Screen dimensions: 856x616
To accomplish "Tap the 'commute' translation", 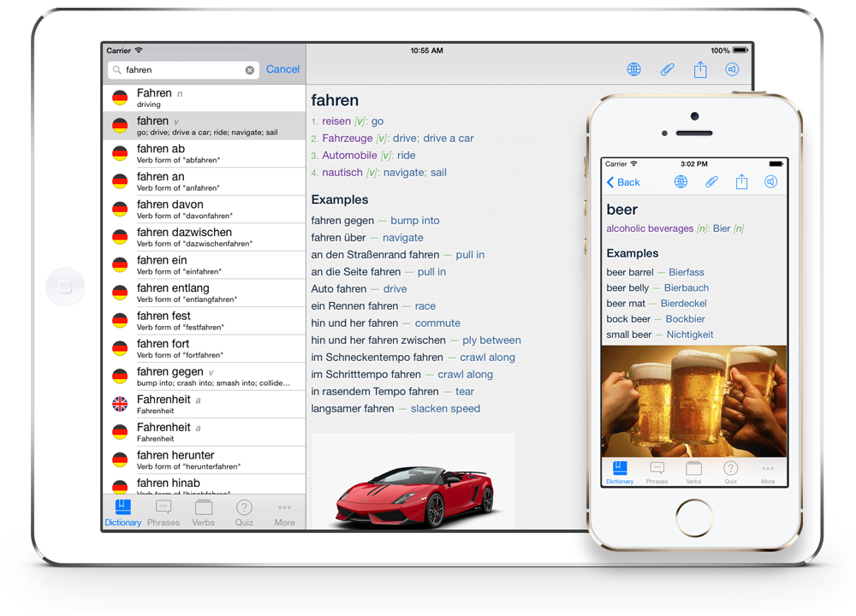I will click(437, 323).
